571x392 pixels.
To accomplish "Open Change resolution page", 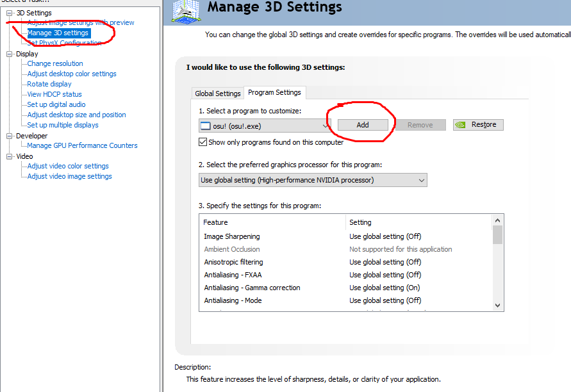I will [x=55, y=63].
